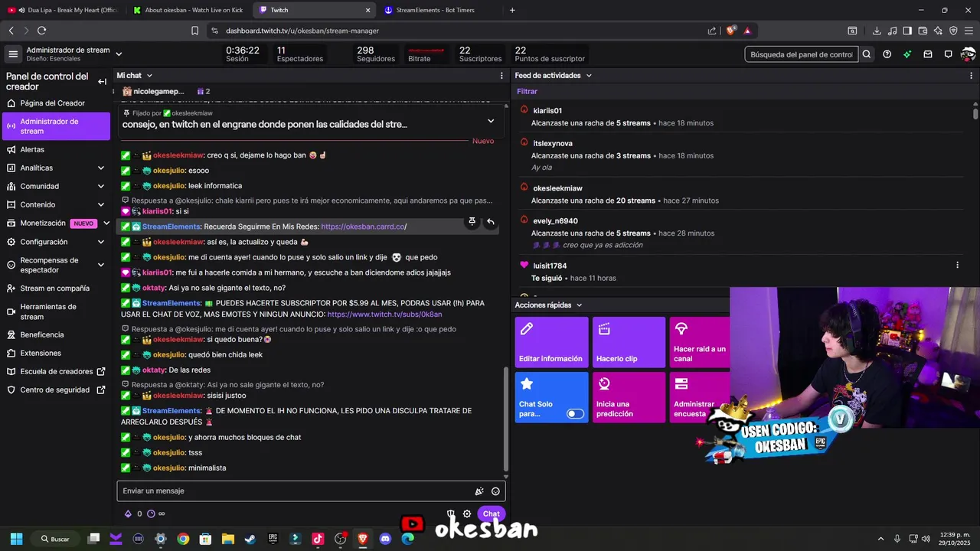Toggle the browser sidebar panel icon

pyautogui.click(x=907, y=31)
